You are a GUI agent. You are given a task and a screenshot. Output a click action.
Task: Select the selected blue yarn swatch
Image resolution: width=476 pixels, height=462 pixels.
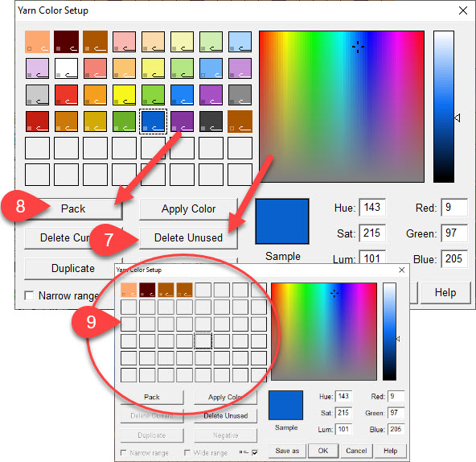coord(153,122)
